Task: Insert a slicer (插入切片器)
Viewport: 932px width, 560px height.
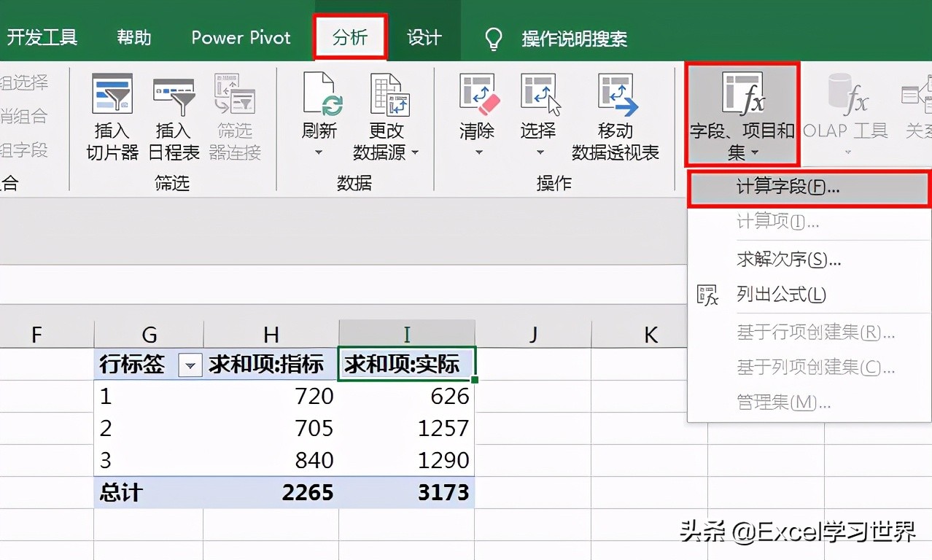Action: (112, 117)
